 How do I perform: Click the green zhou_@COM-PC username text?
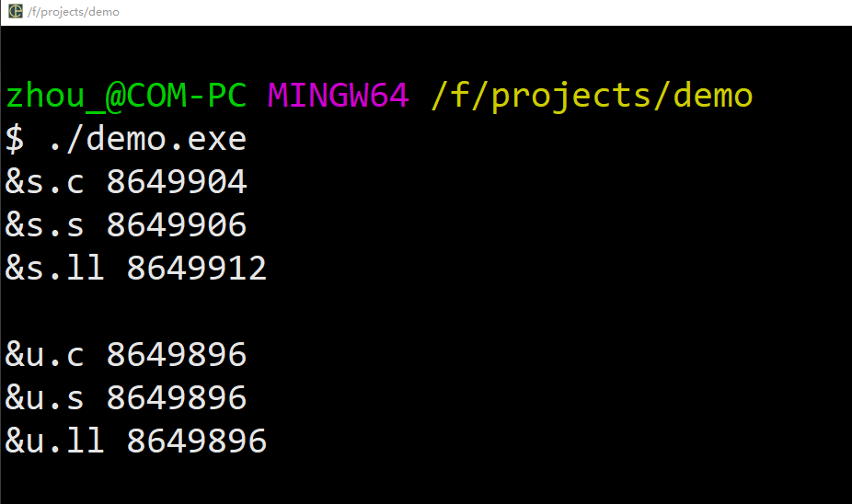pos(126,97)
